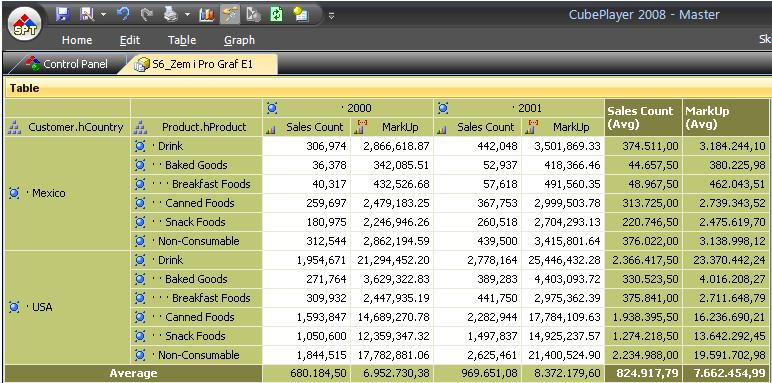Click the hierarchy icon beside Product.hProduct

[x=140, y=128]
